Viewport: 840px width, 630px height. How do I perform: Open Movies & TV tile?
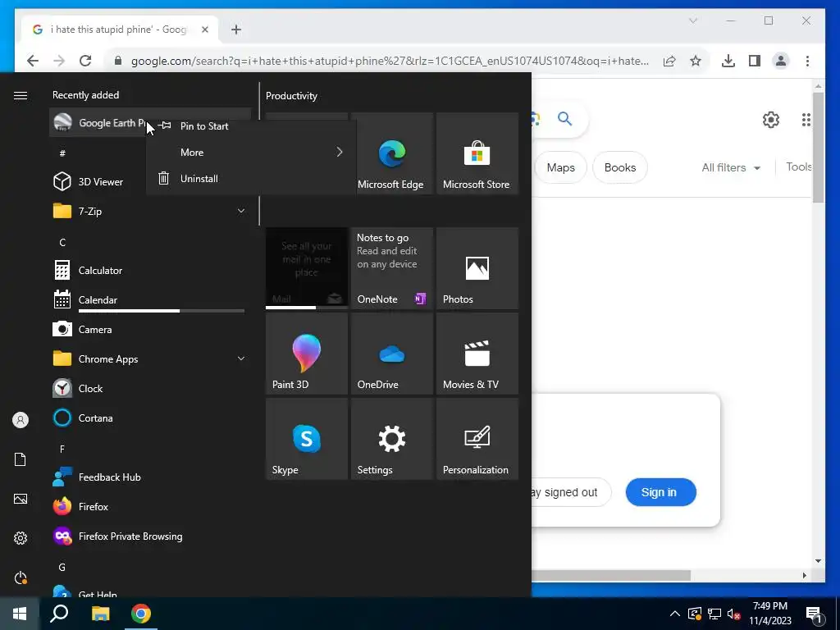click(477, 354)
